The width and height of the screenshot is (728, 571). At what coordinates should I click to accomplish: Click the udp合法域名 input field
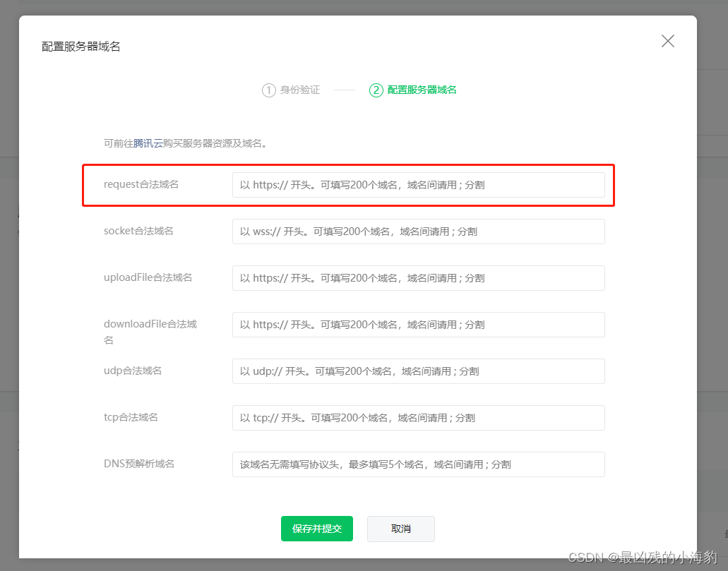418,371
